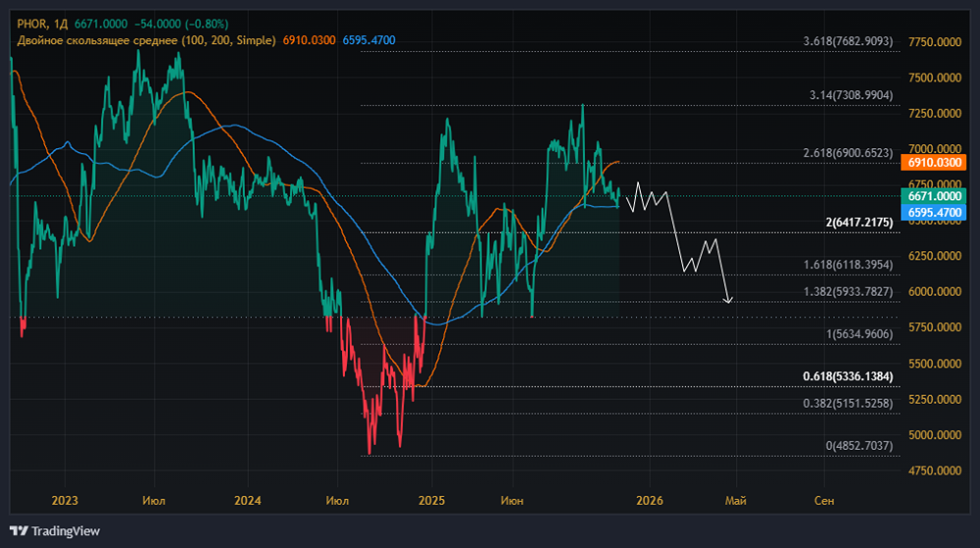Click the 1.618(6118.3954) Fibonacci level label
The width and height of the screenshot is (980, 548).
tap(847, 265)
